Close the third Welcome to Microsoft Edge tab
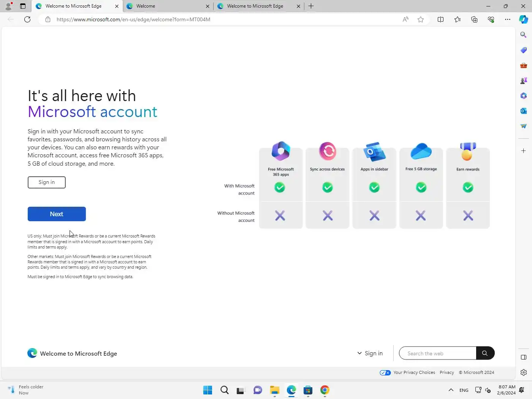This screenshot has height=399, width=532. click(x=298, y=6)
